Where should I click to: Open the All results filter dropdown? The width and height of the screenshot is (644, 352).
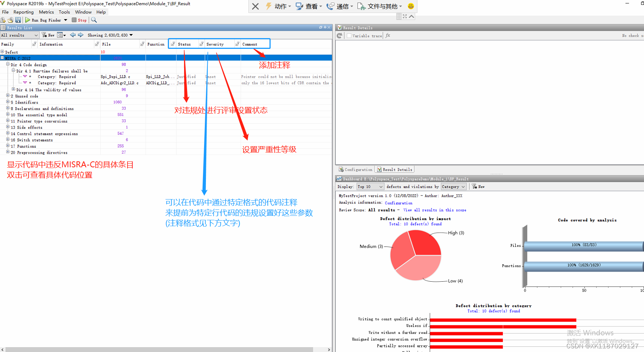pyautogui.click(x=20, y=35)
